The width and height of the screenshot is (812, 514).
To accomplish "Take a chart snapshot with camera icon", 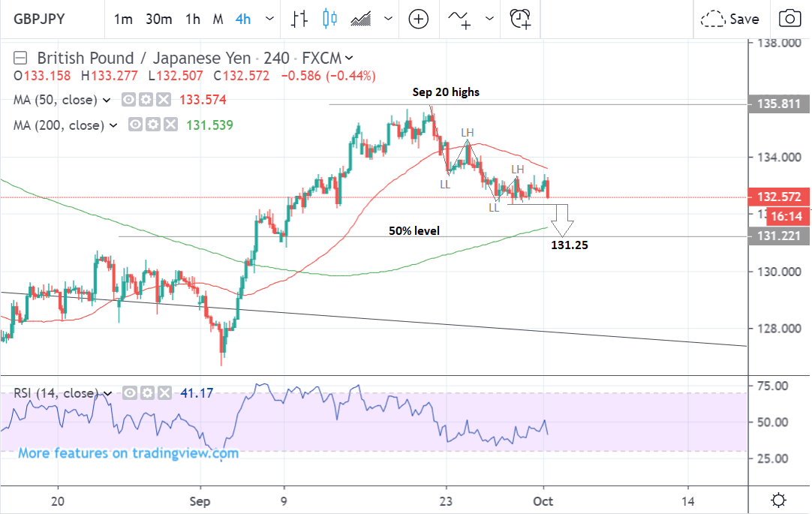I will click(789, 19).
